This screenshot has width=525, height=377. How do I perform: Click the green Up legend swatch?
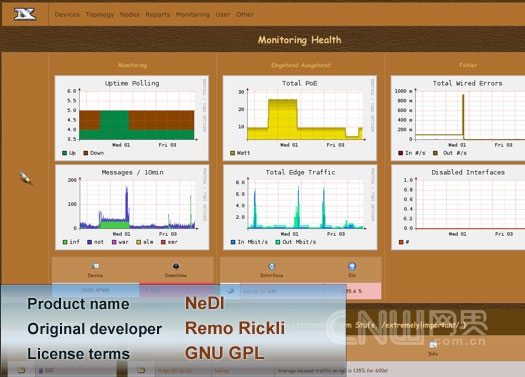tap(65, 153)
